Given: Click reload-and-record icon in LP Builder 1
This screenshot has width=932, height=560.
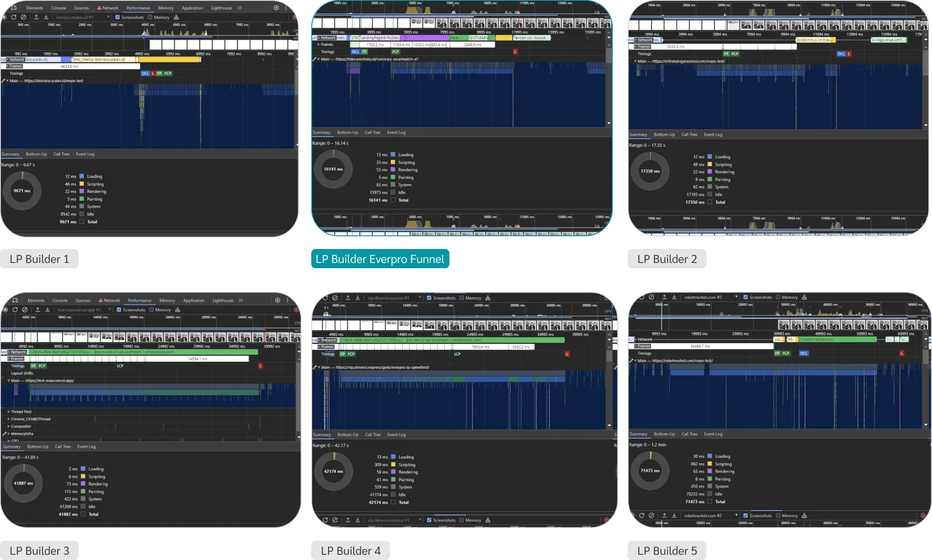Looking at the screenshot, I should pos(14,17).
